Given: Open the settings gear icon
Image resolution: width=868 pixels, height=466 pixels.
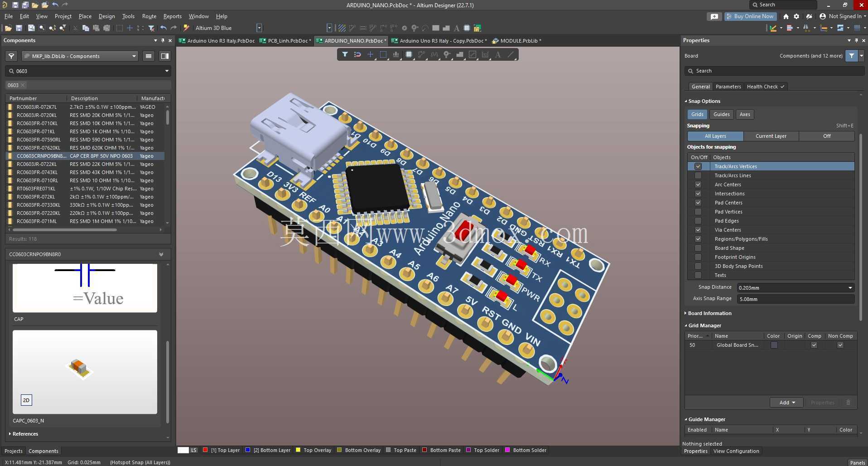Looking at the screenshot, I should click(x=796, y=16).
